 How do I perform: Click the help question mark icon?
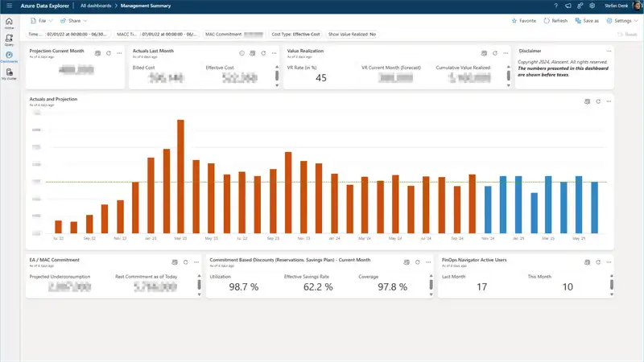tap(555, 6)
